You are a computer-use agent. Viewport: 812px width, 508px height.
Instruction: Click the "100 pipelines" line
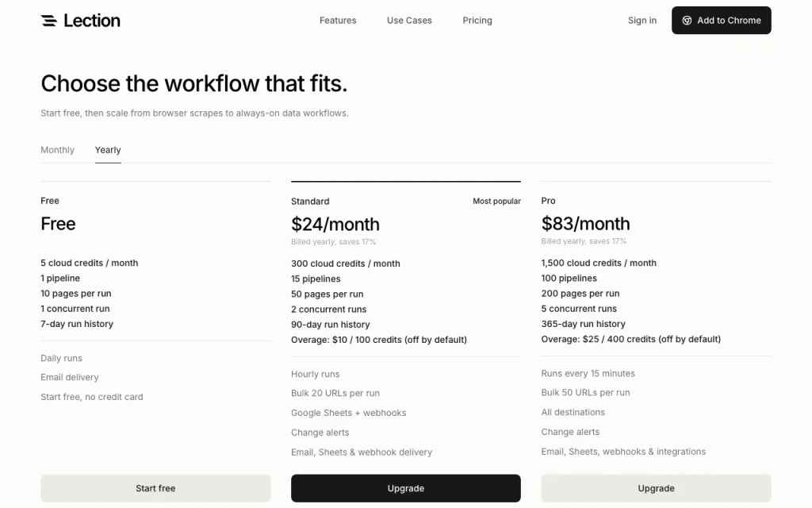(569, 279)
